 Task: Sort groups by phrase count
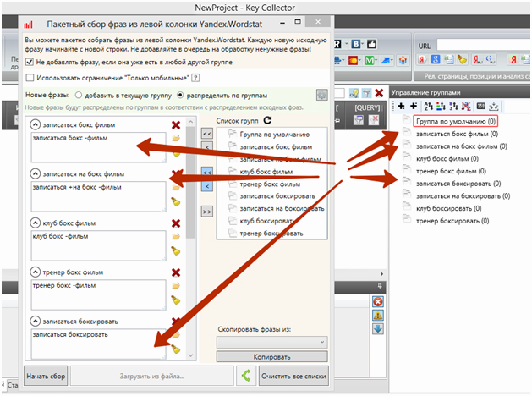(x=453, y=107)
